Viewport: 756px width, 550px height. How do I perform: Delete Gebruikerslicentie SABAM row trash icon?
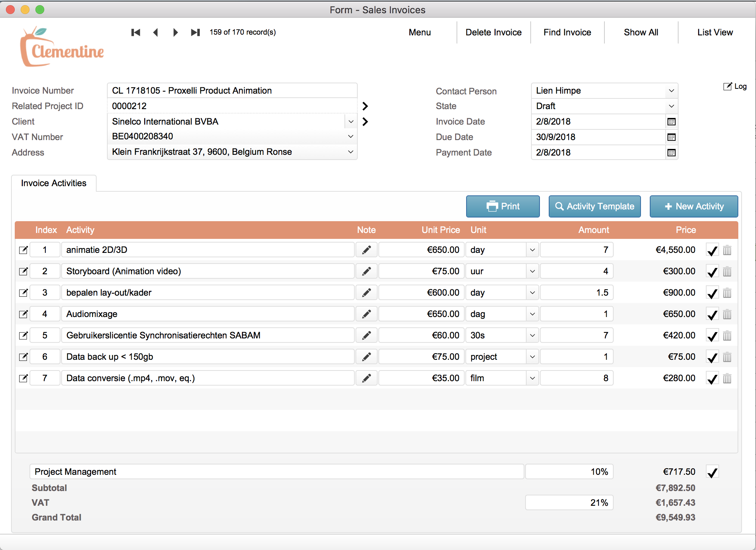[727, 336]
